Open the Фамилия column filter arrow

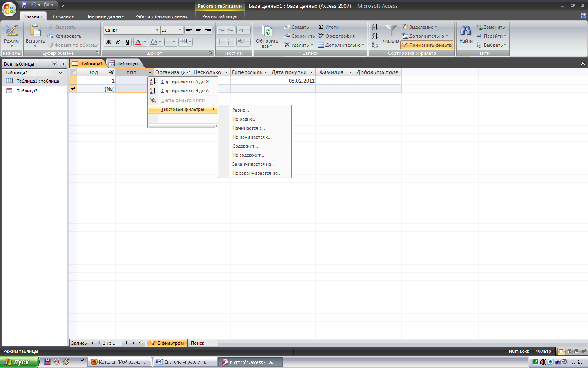350,72
